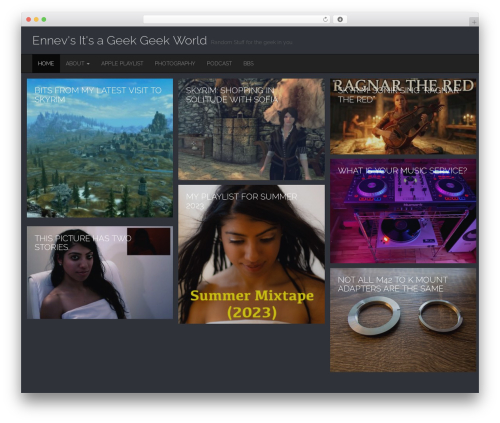Click the green maximize window button
The height and width of the screenshot is (423, 500).
[44, 19]
